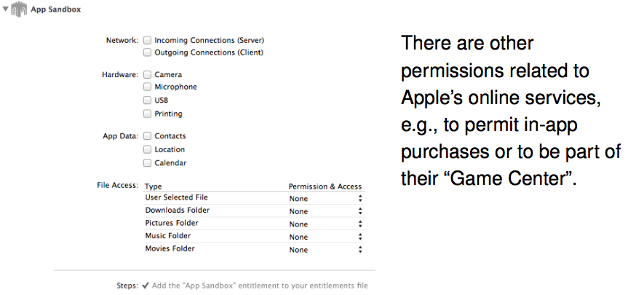Click the Permission & Access column header
The image size is (644, 295).
click(325, 186)
